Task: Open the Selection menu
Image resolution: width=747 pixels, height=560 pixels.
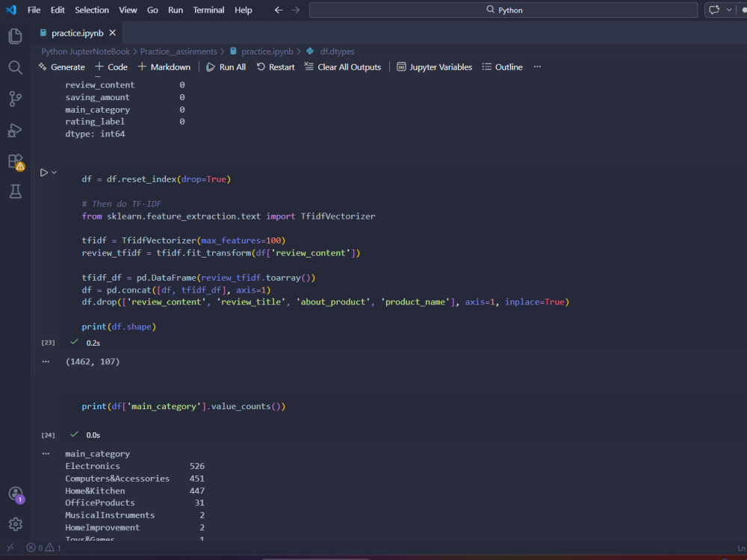Action: click(x=91, y=10)
